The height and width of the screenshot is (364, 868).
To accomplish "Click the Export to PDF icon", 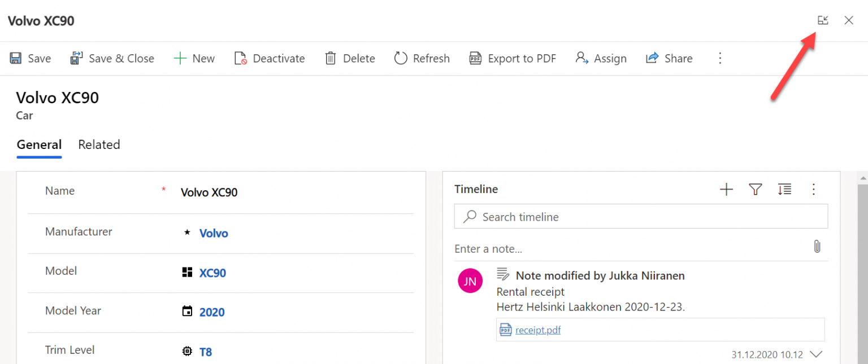I will point(475,58).
